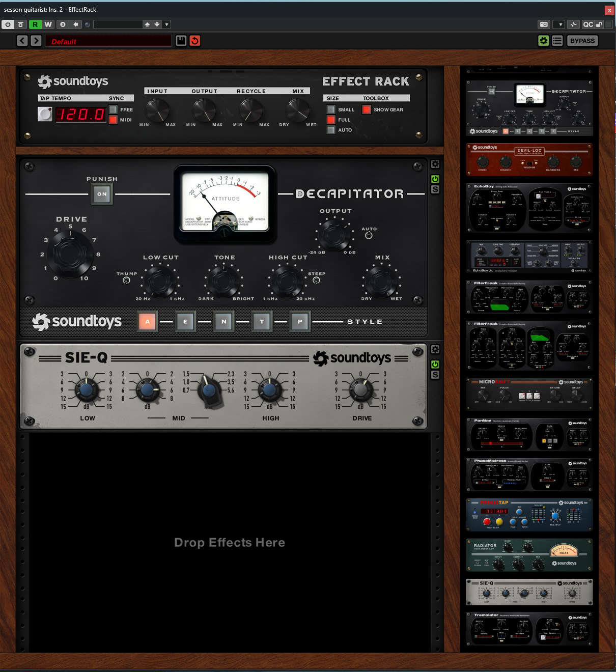This screenshot has height=672, width=616.
Task: Select Decapitator style N
Action: 223,322
